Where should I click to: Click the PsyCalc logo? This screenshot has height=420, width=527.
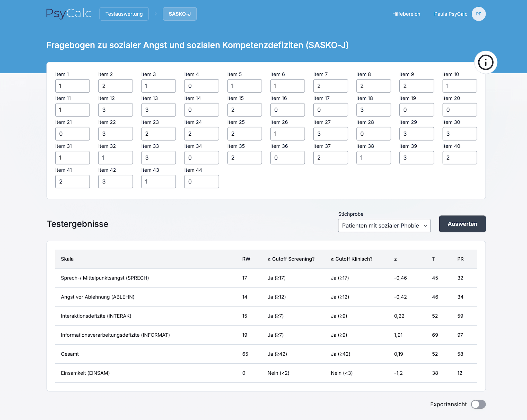(x=68, y=14)
